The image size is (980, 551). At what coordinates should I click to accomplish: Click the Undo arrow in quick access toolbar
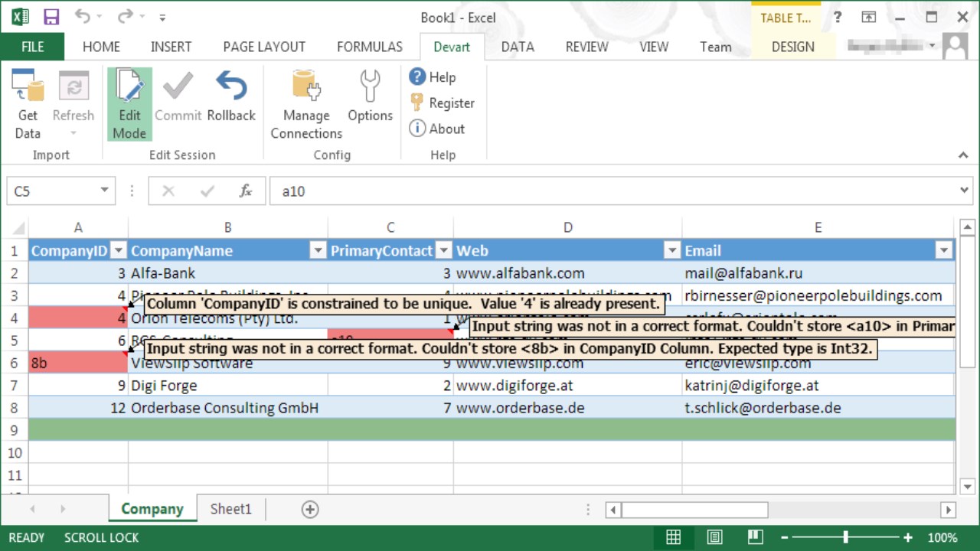tap(82, 17)
